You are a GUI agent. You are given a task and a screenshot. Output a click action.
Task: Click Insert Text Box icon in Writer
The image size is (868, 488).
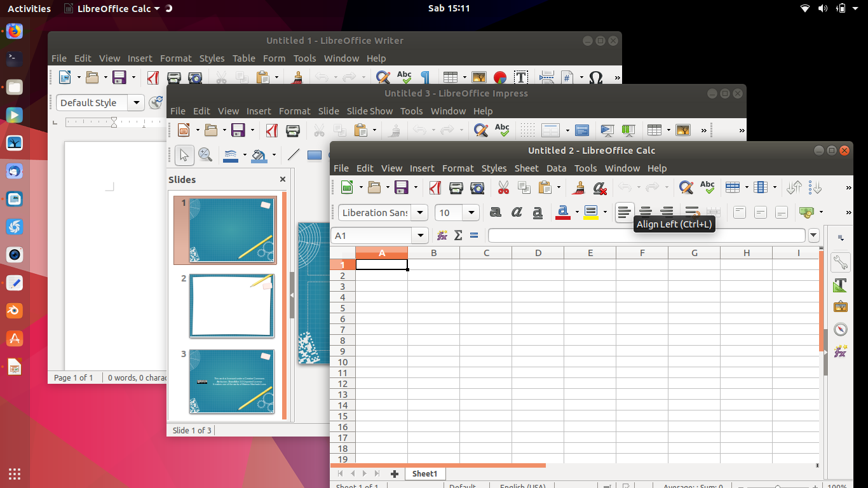(x=521, y=78)
